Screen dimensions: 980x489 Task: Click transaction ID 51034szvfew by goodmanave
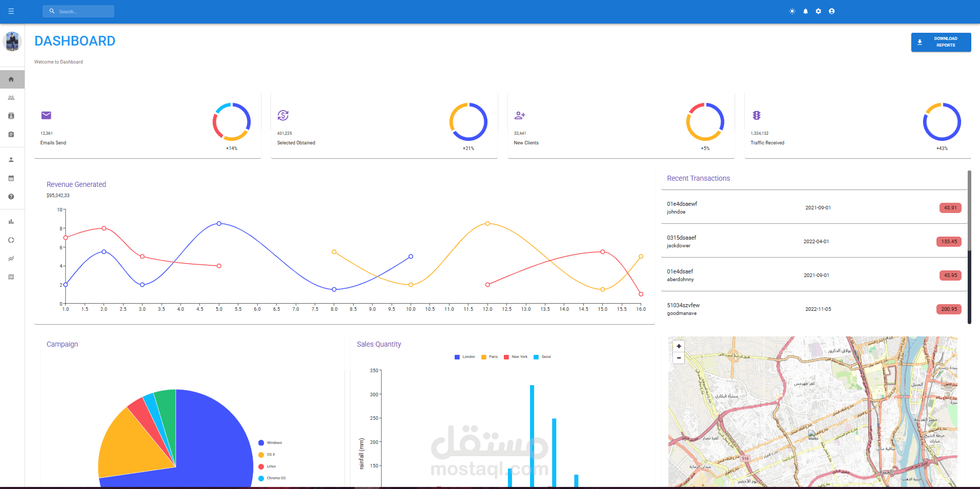click(x=683, y=305)
